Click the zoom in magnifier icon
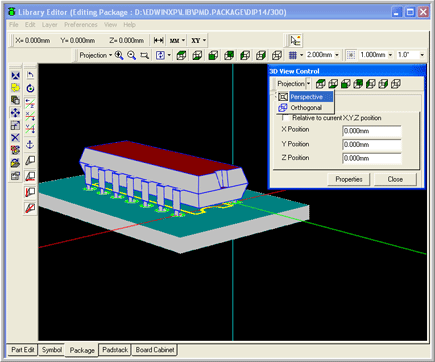The width and height of the screenshot is (435, 362). click(119, 55)
